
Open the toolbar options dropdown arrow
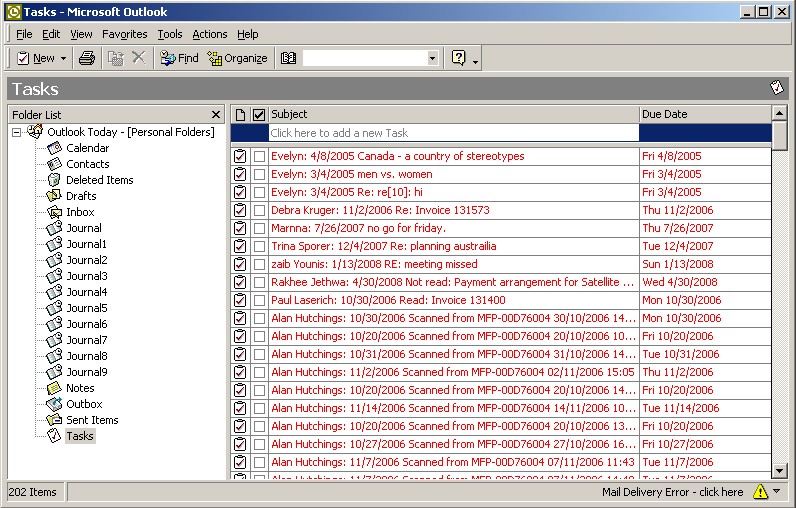[475, 62]
